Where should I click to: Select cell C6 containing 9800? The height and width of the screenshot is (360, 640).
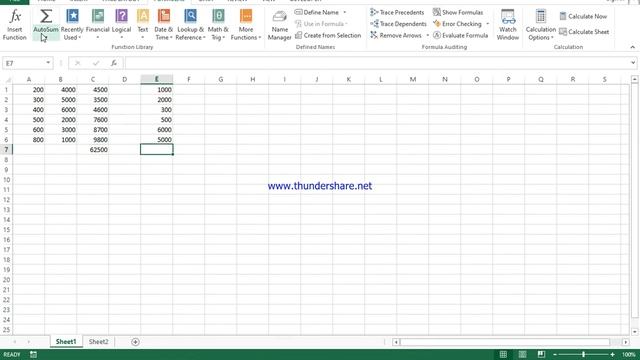coord(93,140)
